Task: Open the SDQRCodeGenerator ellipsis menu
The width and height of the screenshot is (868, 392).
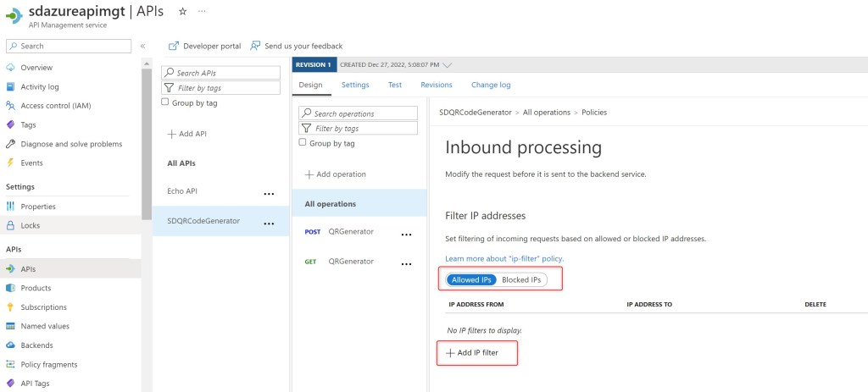Action: [269, 224]
